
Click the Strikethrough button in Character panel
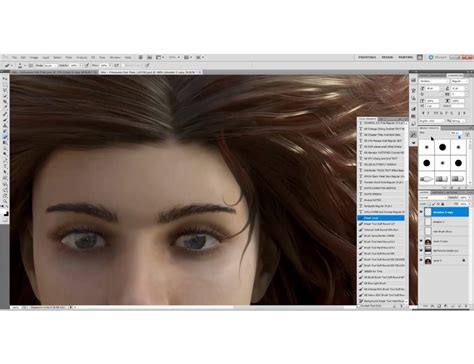pyautogui.click(x=465, y=113)
